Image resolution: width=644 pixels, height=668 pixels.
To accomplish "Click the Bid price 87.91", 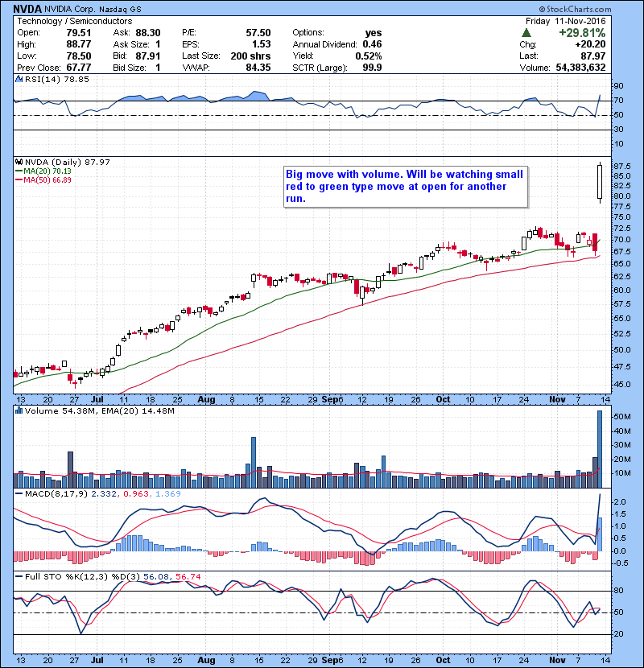I will click(x=148, y=56).
